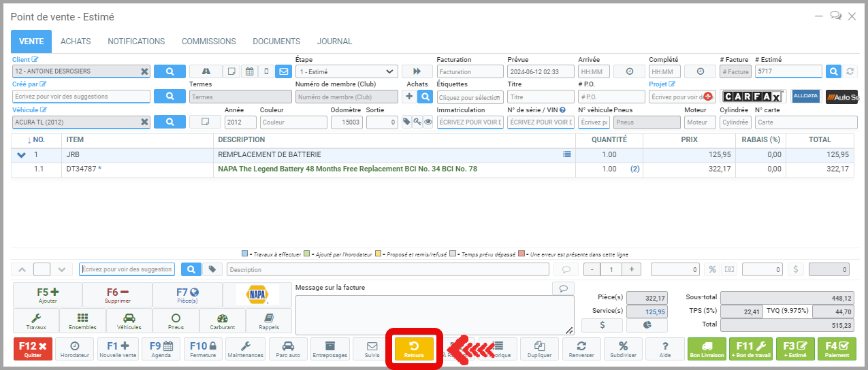
Task: Collapse the JRB line item row
Action: point(20,154)
